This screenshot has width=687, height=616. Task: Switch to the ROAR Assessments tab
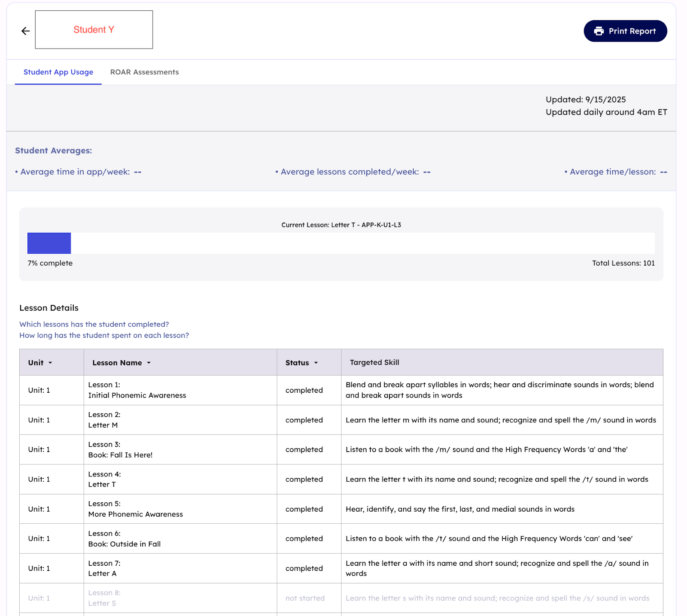(144, 72)
